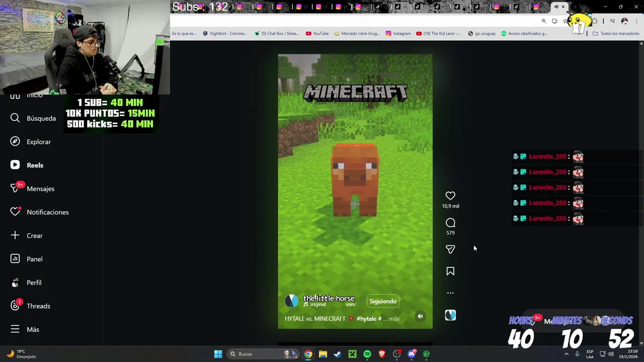Click the Reels film icon in the sidebar

pyautogui.click(x=15, y=165)
